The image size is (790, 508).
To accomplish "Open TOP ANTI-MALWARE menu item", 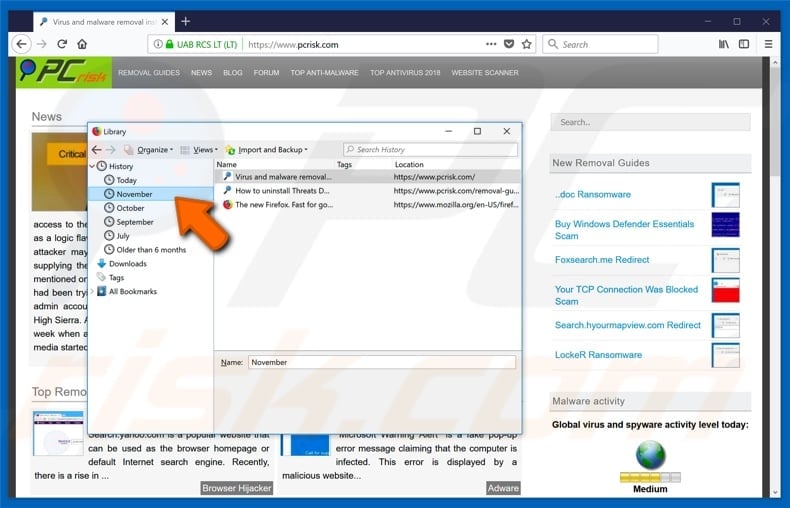I will pyautogui.click(x=324, y=73).
